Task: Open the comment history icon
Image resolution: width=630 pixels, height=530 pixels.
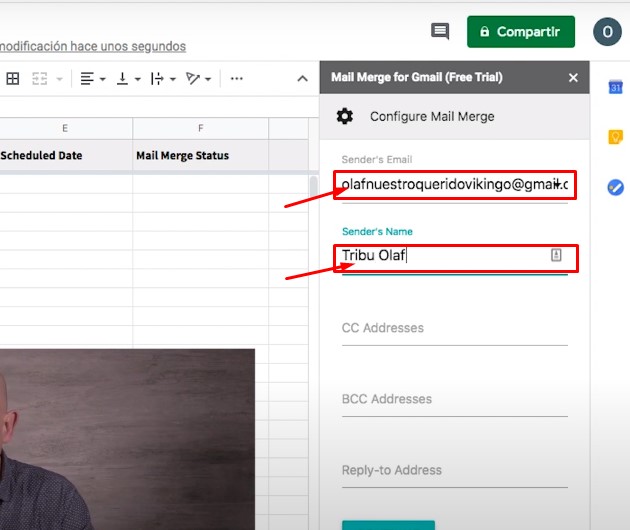Action: point(440,31)
